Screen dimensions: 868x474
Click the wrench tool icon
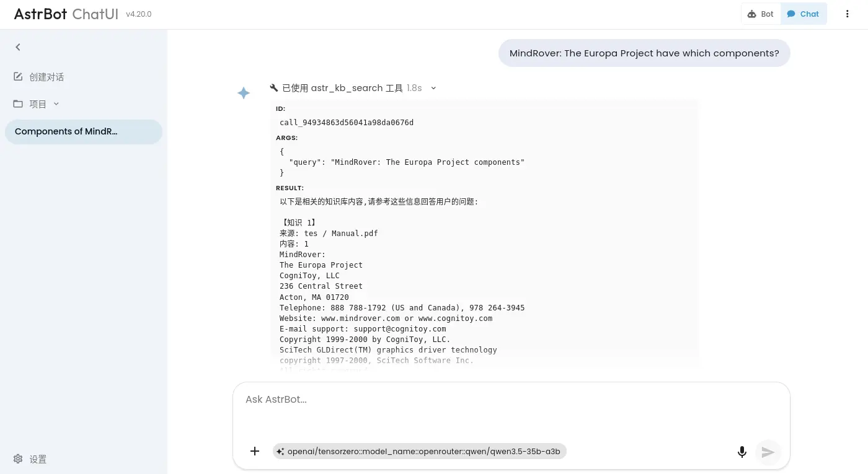pyautogui.click(x=274, y=88)
